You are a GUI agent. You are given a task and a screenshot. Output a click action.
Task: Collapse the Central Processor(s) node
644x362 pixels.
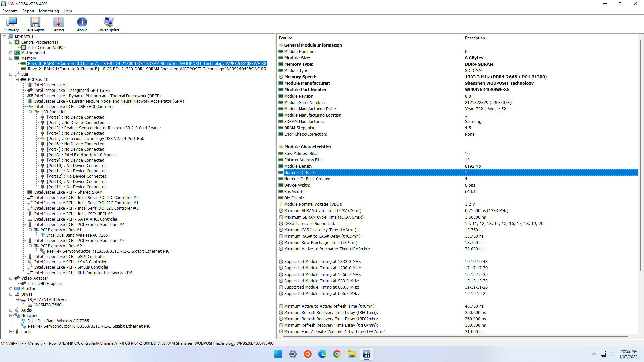coord(11,42)
